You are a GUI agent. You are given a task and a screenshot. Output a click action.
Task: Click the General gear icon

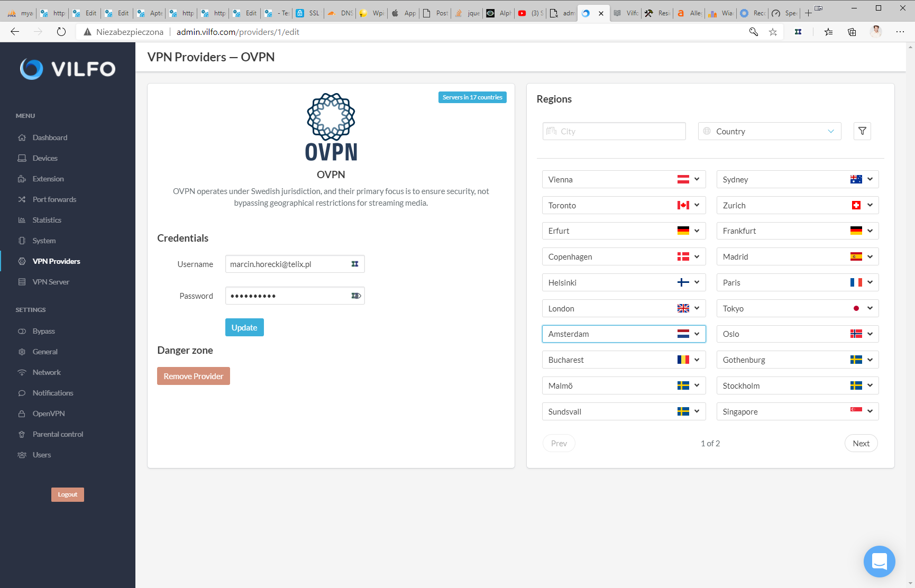pos(22,352)
